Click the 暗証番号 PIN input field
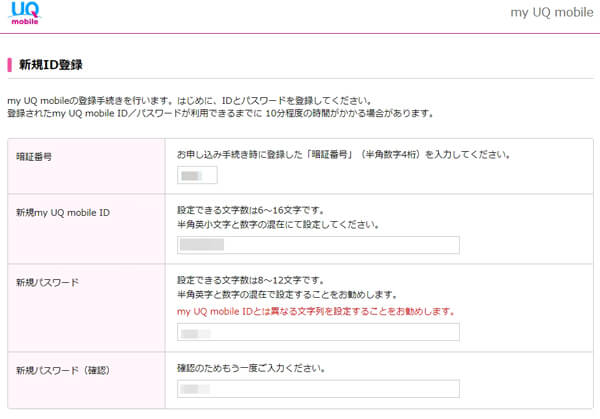The width and height of the screenshot is (600, 419). pos(197,175)
